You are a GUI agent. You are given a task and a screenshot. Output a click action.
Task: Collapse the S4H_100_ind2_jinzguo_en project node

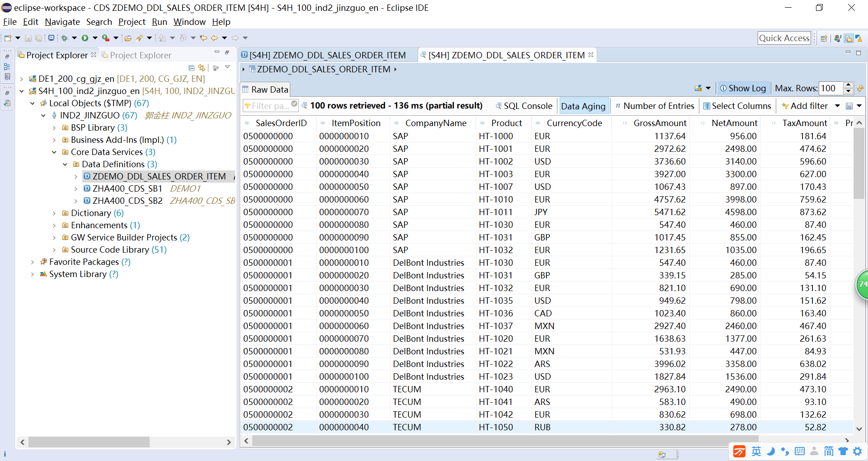point(21,91)
